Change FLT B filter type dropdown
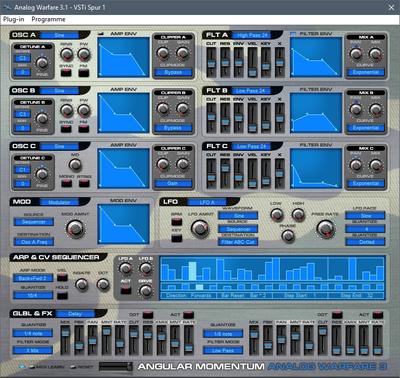This screenshot has height=378, width=400. coord(252,91)
